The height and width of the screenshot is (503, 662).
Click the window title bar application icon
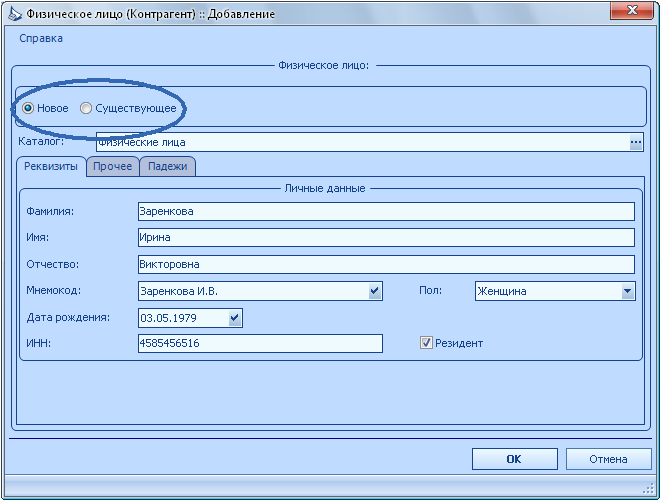(16, 14)
